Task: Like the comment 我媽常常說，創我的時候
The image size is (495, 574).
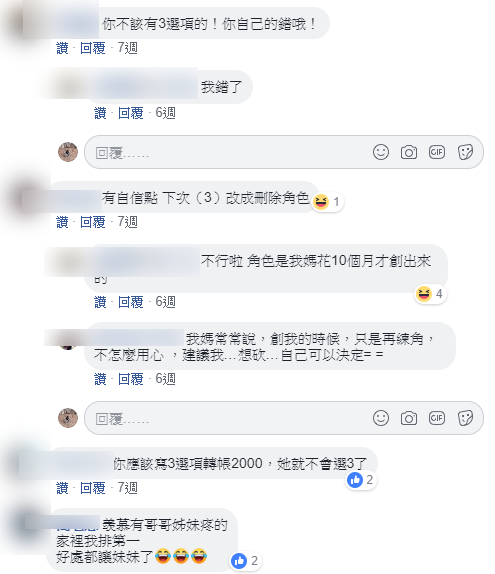Action: 100,379
